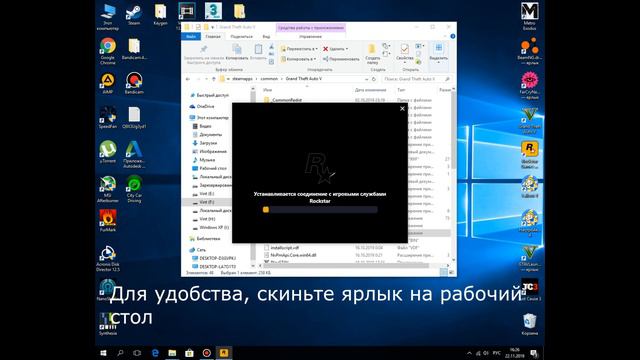Open SpeedFan desktop shortcut
The image size is (640, 360).
point(108,118)
